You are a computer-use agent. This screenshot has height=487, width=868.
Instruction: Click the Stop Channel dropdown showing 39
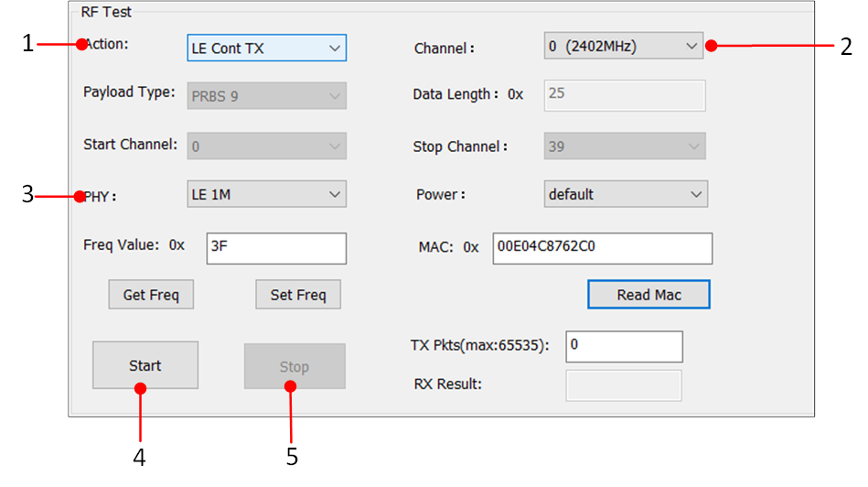[x=625, y=146]
